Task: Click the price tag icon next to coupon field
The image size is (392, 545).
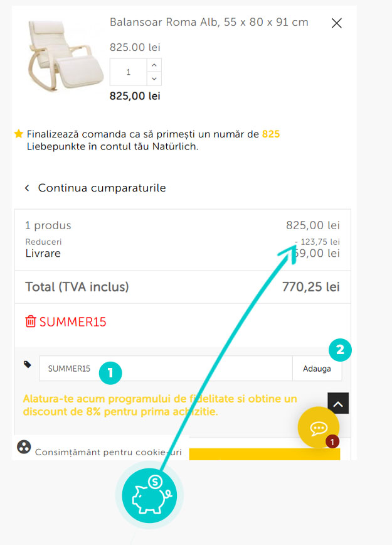Action: coord(28,364)
